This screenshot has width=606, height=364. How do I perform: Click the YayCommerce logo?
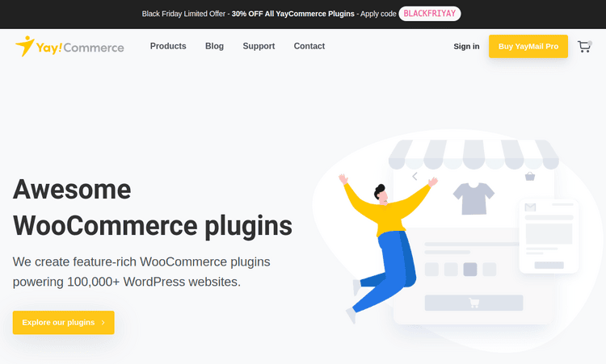point(69,47)
